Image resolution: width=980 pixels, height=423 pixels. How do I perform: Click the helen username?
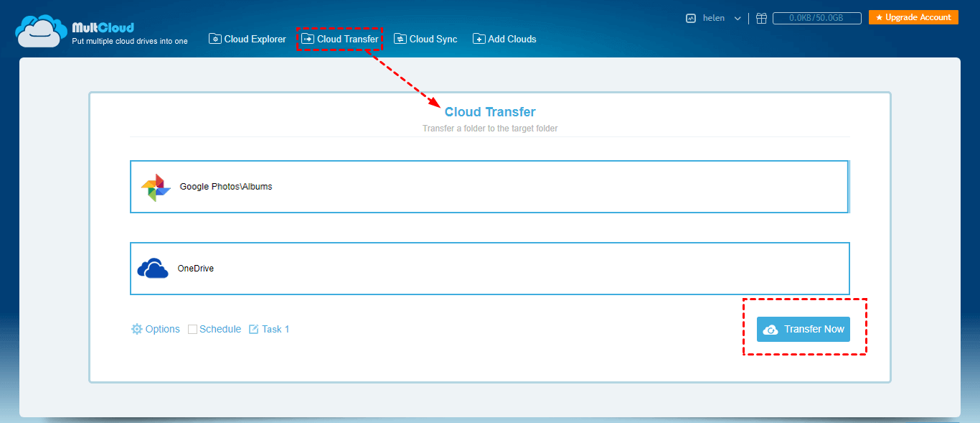714,19
